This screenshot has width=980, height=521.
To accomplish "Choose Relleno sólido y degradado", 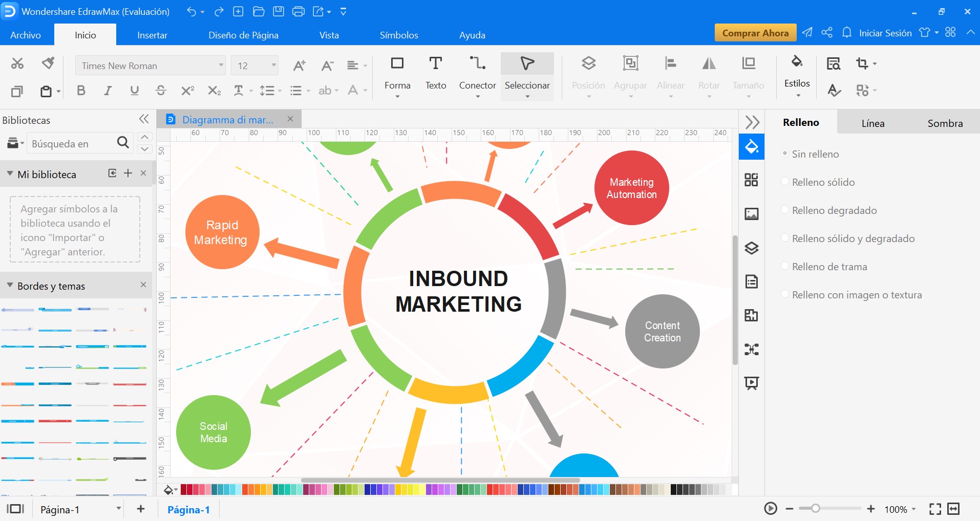I will tap(784, 238).
